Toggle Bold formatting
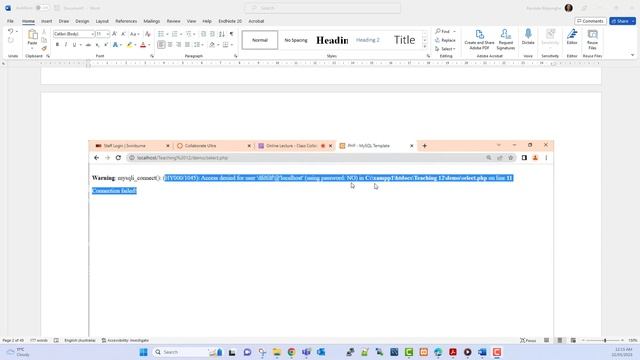The width and height of the screenshot is (640, 360). pyautogui.click(x=57, y=44)
